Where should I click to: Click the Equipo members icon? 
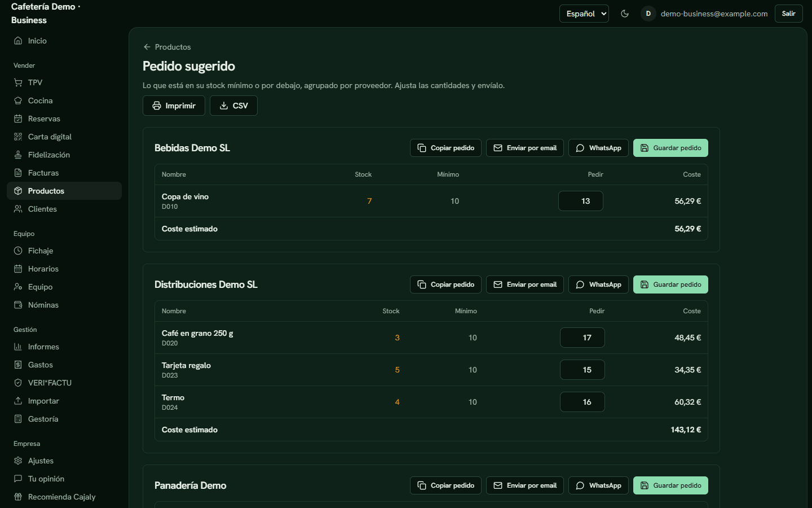point(18,287)
